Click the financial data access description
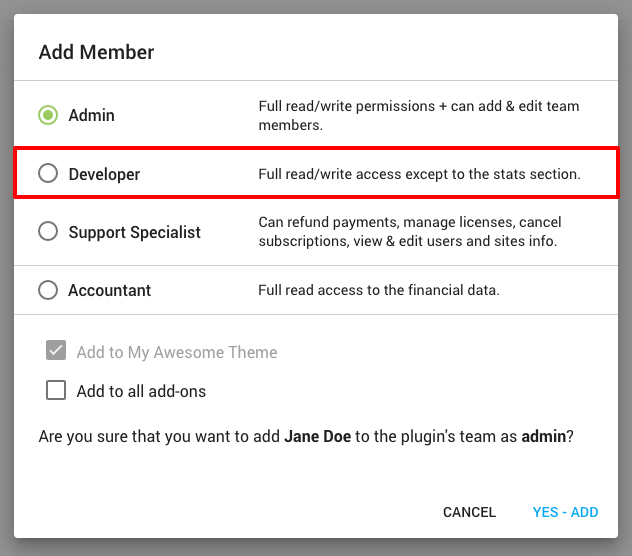Screen dimensions: 632x556 (378, 290)
